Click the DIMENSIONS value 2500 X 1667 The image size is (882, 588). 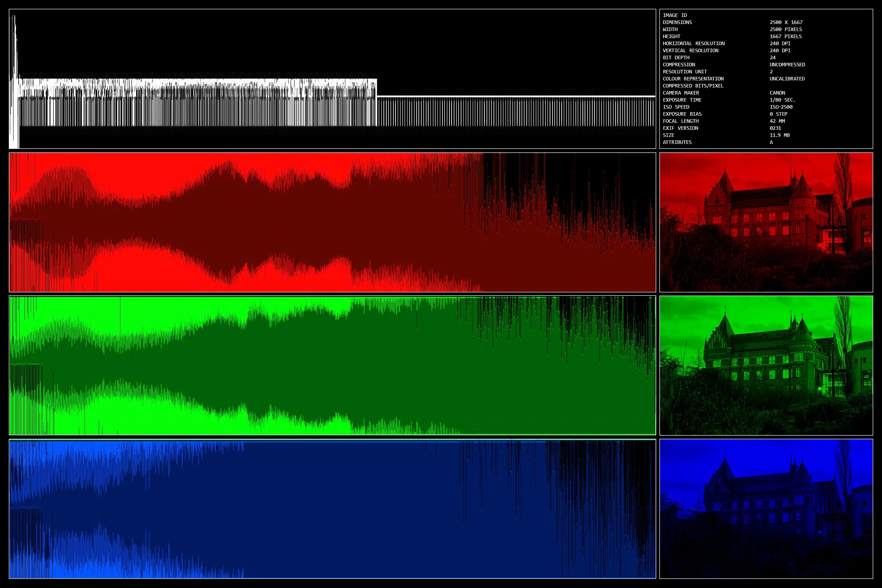786,23
